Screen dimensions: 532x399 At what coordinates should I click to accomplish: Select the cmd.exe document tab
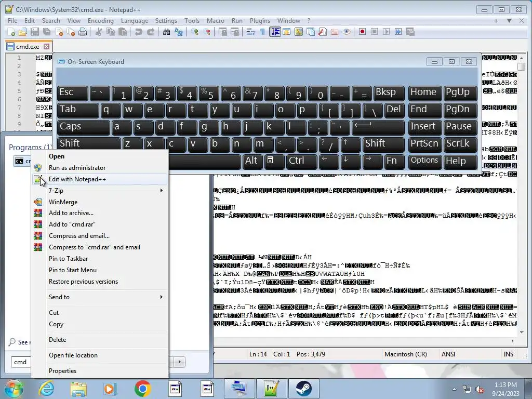pyautogui.click(x=28, y=46)
